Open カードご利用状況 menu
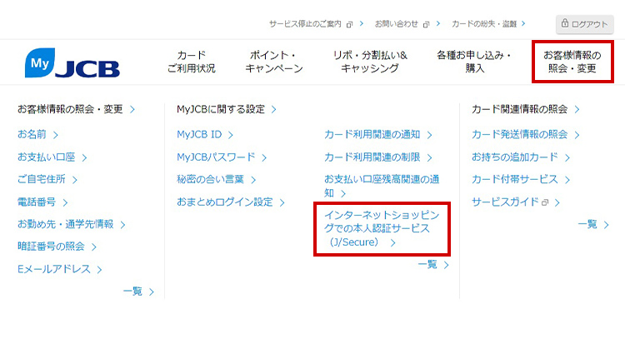625x364 pixels. click(192, 62)
